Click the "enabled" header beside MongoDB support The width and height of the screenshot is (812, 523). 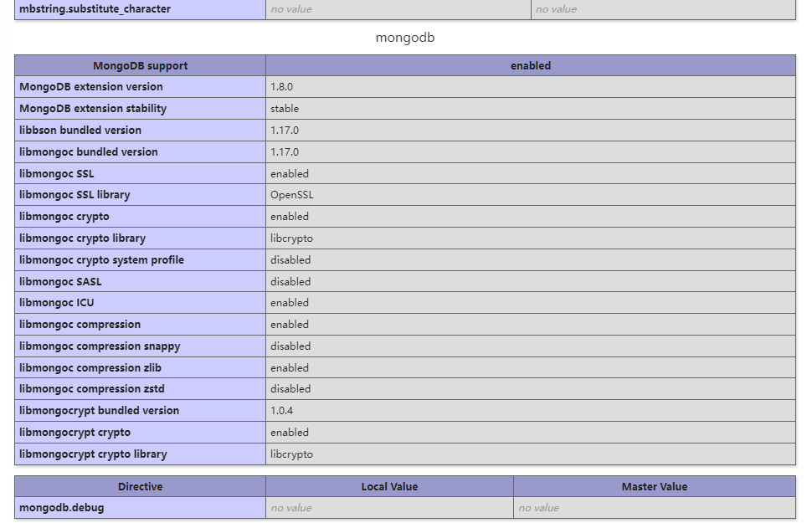click(530, 66)
